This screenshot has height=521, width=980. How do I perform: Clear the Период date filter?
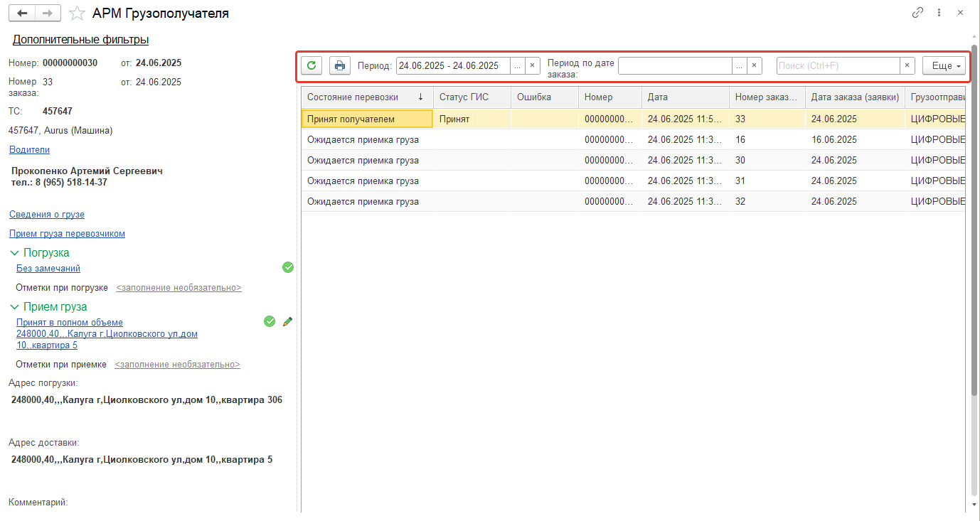click(533, 65)
